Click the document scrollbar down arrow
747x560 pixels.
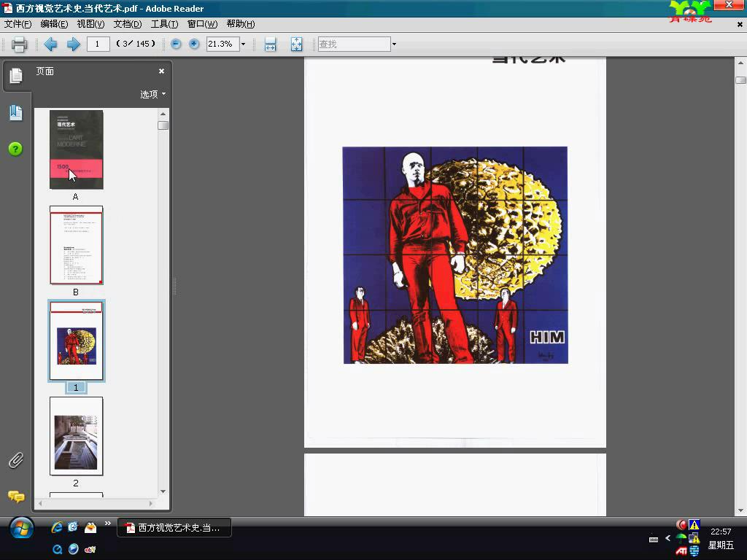coord(740,511)
